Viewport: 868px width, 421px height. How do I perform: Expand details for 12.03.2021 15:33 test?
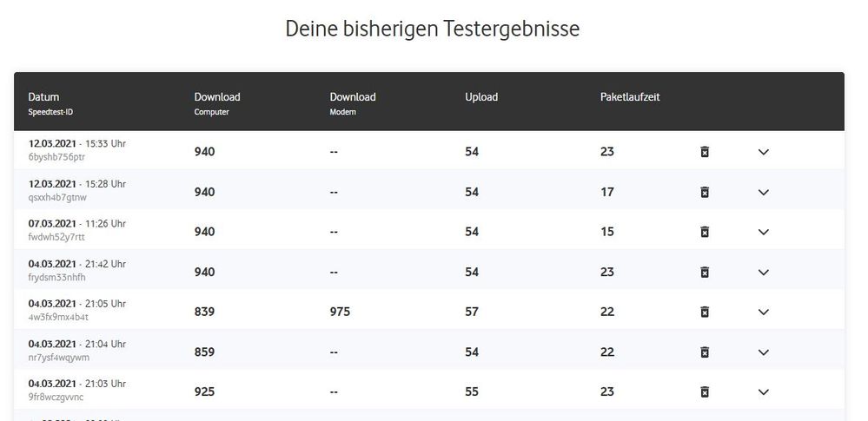click(x=764, y=152)
